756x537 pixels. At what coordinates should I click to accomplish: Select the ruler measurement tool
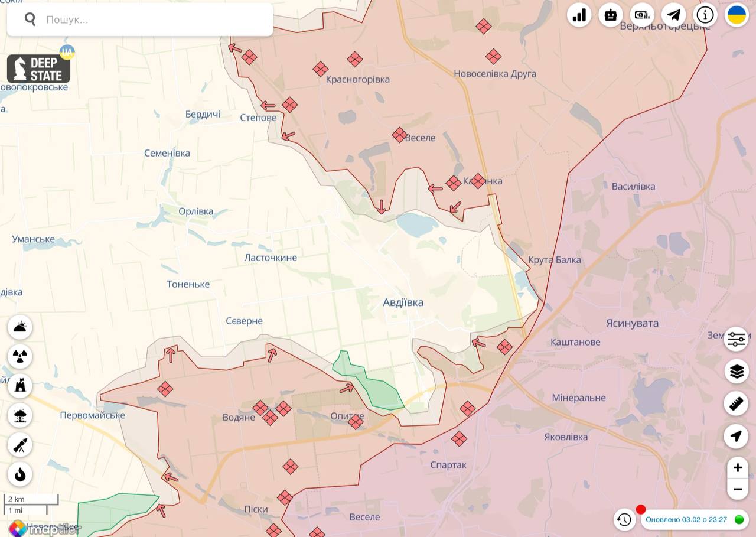coord(737,404)
